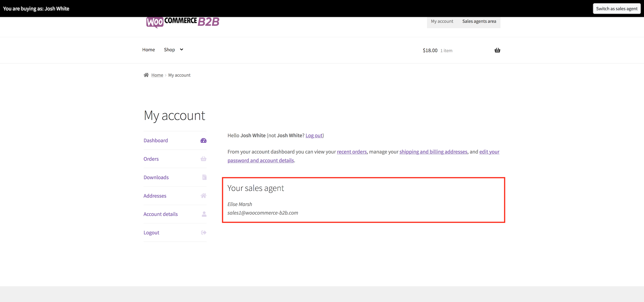Click the Dashboard speedometer icon
The height and width of the screenshot is (302, 644).
tap(203, 140)
